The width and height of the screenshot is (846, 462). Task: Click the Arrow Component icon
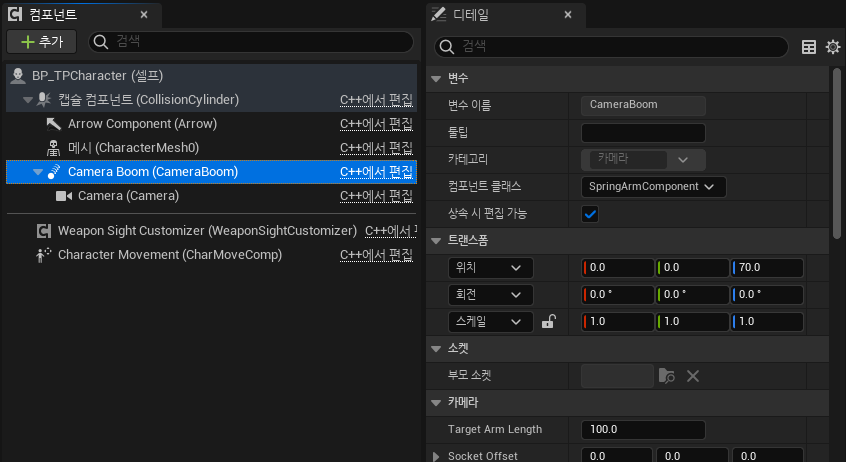[54, 124]
